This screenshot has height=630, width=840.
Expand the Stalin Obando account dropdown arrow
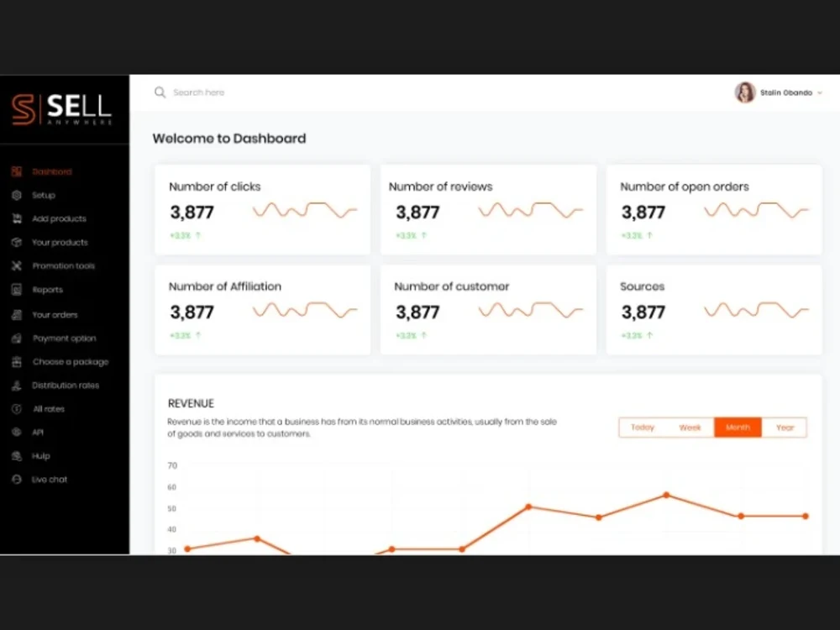click(820, 92)
